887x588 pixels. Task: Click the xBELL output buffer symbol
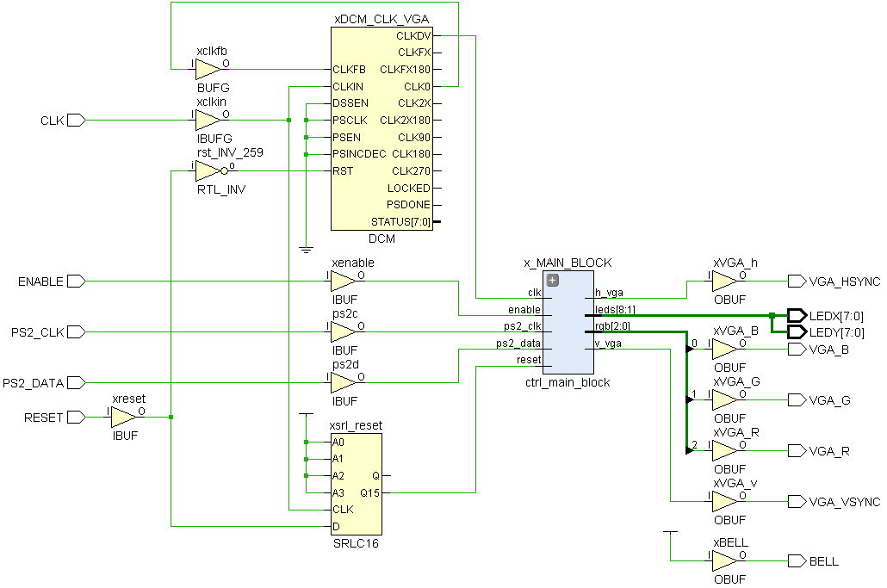coord(724,560)
